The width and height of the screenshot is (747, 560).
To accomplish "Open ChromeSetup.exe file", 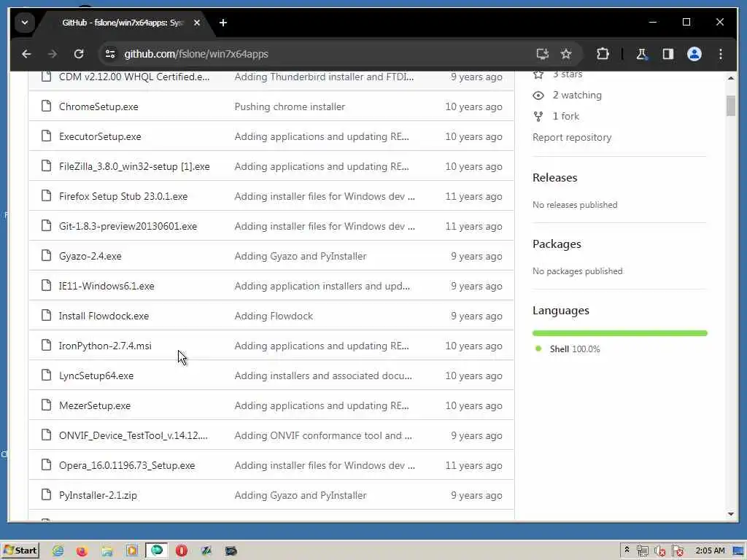I will [x=98, y=106].
